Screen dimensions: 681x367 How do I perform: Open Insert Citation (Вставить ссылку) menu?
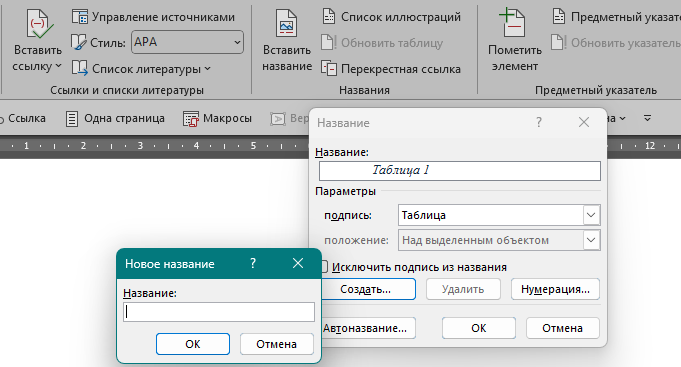[37, 41]
